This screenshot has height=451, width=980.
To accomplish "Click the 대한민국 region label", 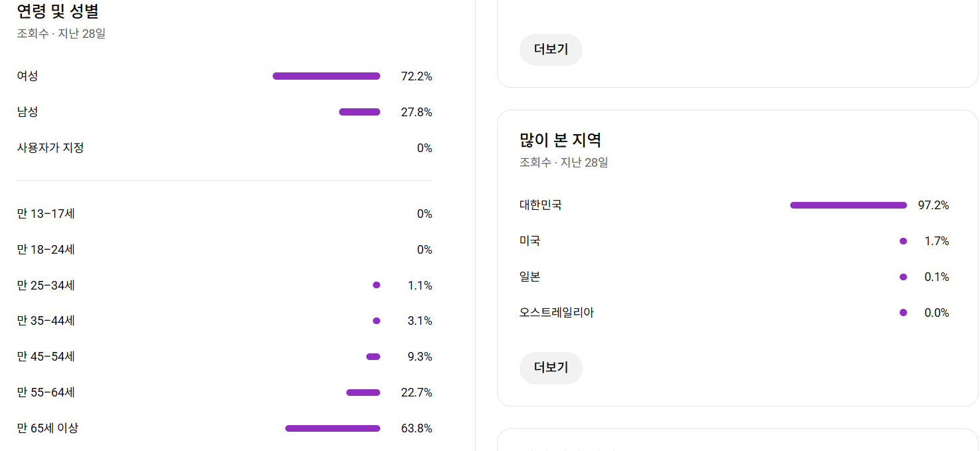I will (540, 205).
